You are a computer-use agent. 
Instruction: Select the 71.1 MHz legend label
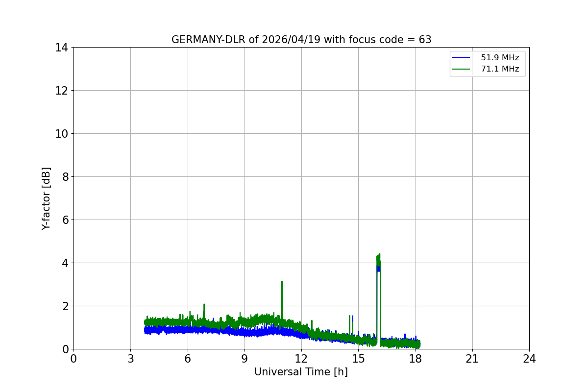(500, 69)
